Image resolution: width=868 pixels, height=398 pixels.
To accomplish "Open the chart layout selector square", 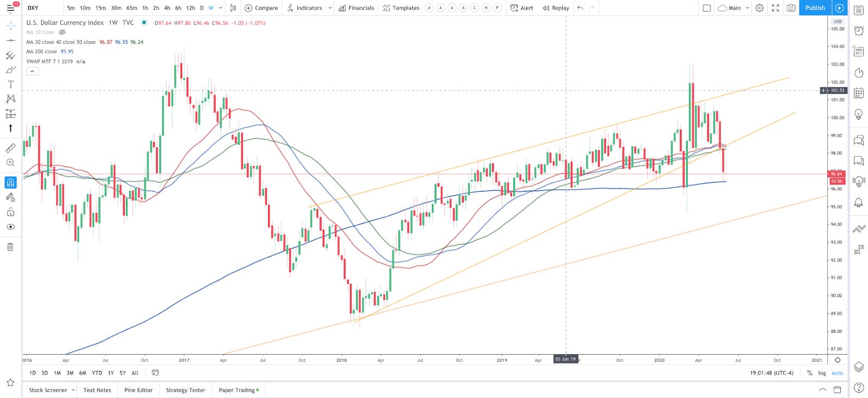I will [x=706, y=8].
